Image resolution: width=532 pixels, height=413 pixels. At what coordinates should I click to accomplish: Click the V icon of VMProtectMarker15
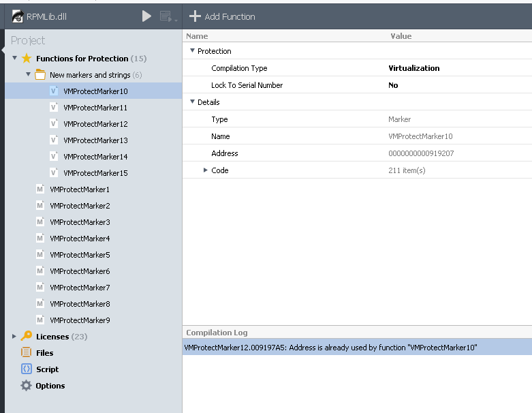click(54, 172)
